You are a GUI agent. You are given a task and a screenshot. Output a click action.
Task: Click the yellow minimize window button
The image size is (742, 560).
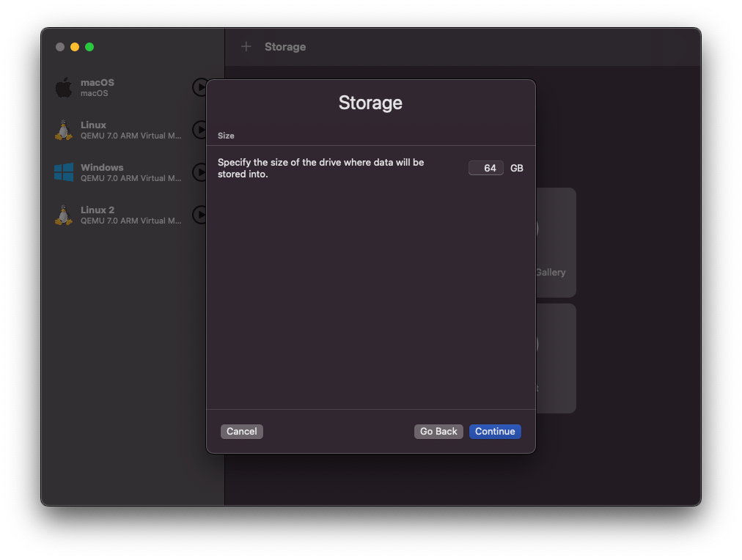[x=75, y=47]
